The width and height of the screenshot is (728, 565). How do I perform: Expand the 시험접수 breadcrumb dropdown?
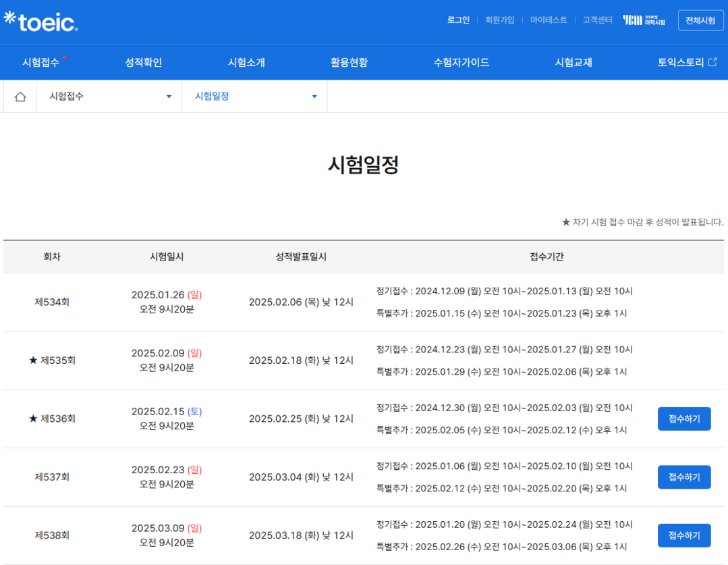coord(109,97)
